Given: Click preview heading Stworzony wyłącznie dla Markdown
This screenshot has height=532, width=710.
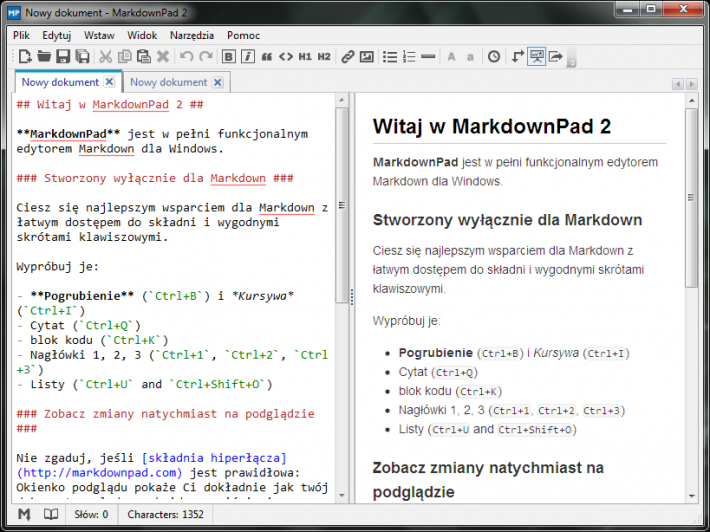Looking at the screenshot, I should point(507,220).
